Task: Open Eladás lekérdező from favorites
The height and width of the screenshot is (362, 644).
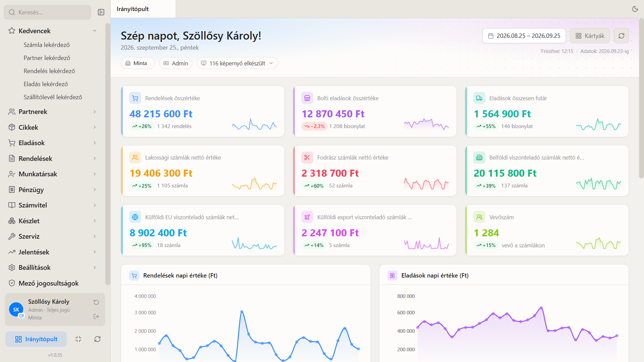Action: [x=46, y=84]
